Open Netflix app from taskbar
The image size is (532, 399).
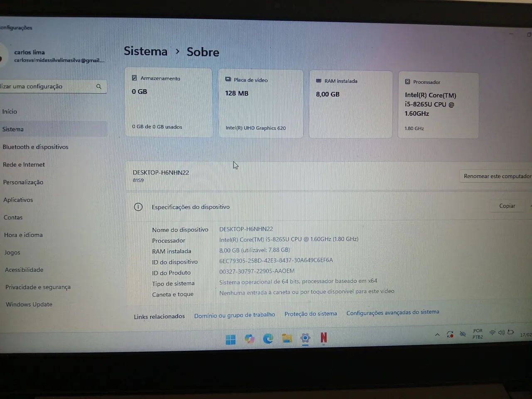(x=323, y=337)
